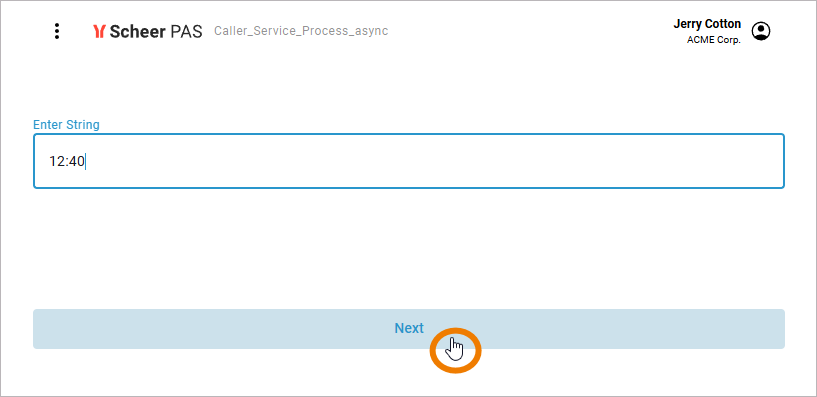The width and height of the screenshot is (817, 397).
Task: Click the Next button
Action: [x=409, y=329]
